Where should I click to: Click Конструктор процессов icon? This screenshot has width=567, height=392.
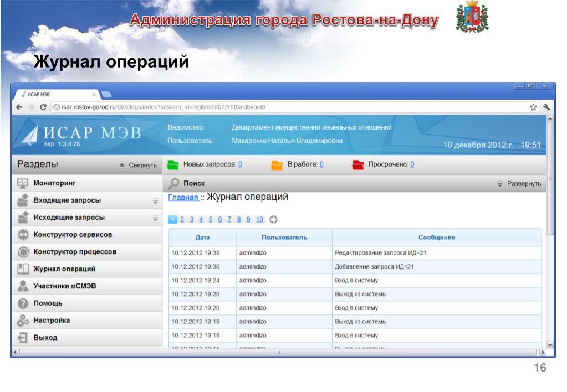click(x=23, y=252)
